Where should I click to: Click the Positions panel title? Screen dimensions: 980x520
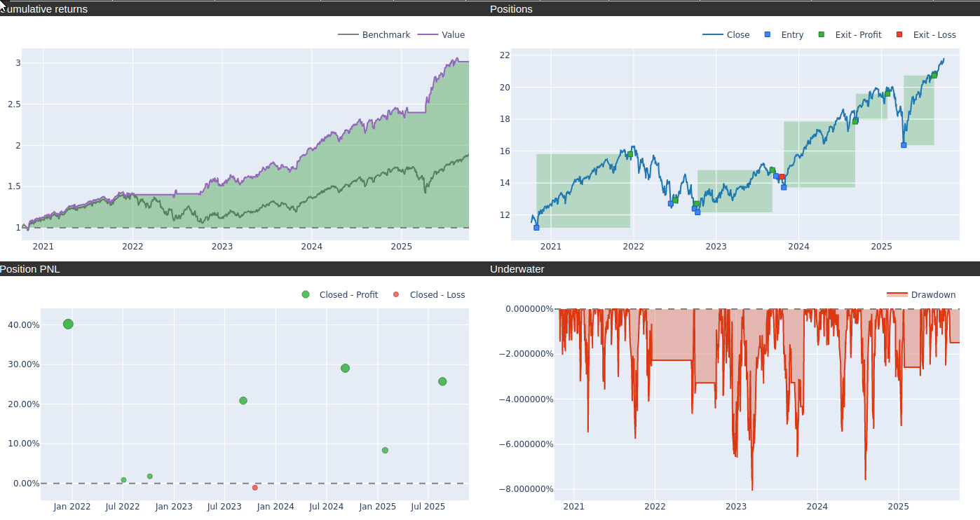tap(511, 9)
